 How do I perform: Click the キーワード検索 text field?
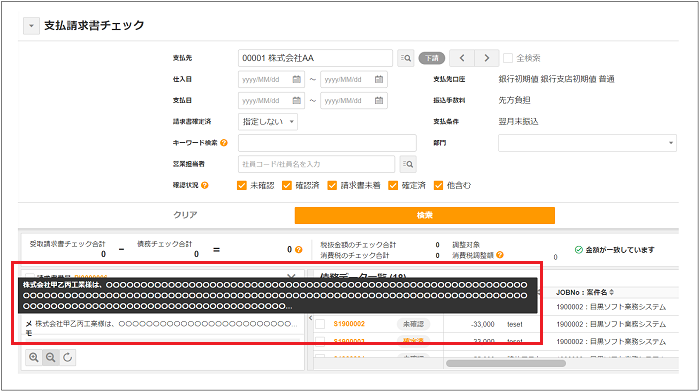coord(327,143)
